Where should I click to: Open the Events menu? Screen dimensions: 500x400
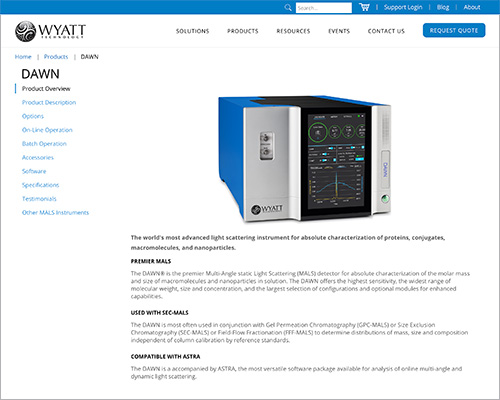pyautogui.click(x=339, y=31)
